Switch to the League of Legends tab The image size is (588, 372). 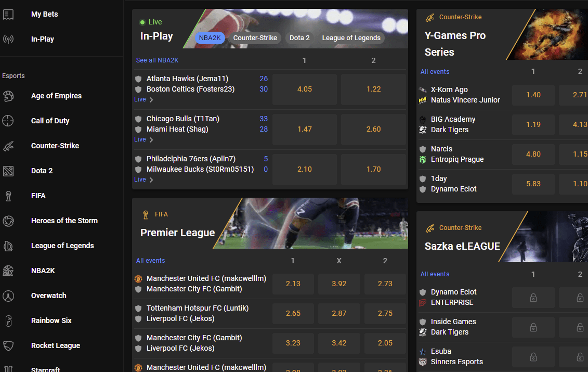[351, 37]
